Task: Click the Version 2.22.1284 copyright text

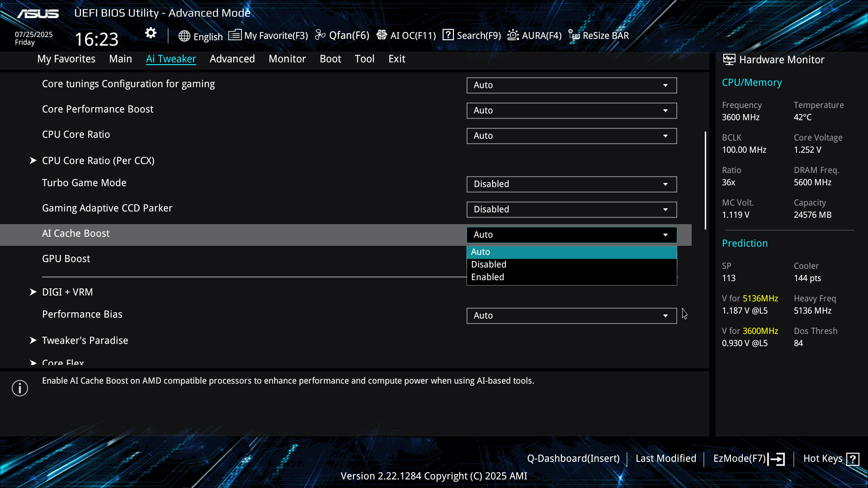Action: click(434, 476)
